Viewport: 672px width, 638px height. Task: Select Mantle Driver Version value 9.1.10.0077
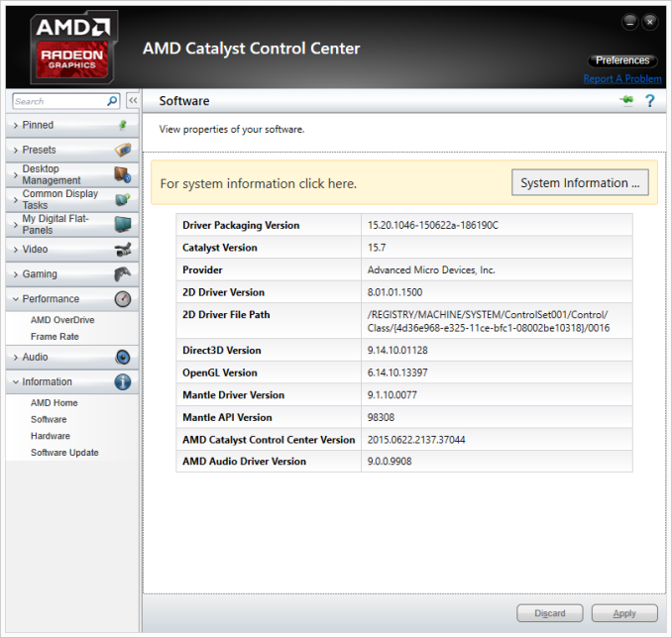click(x=392, y=395)
